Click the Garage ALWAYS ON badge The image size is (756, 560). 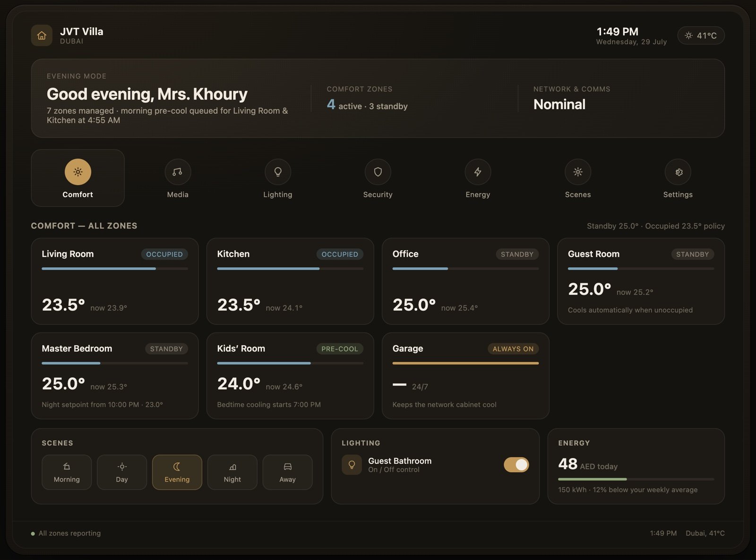pyautogui.click(x=513, y=348)
